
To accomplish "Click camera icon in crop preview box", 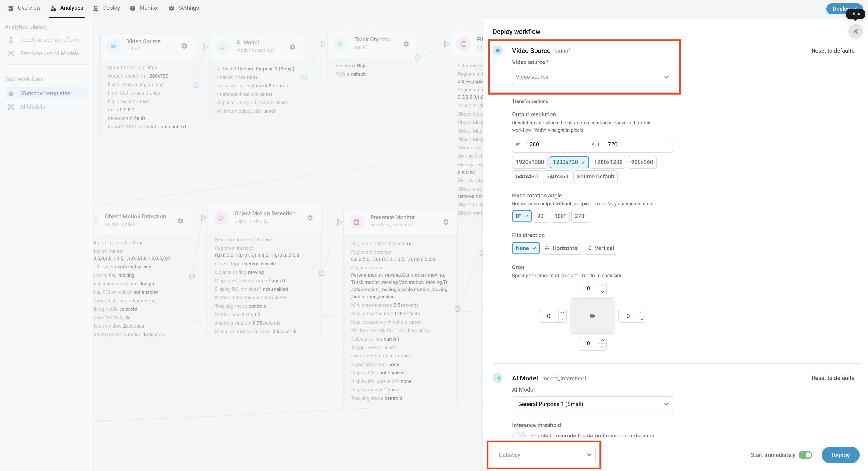I will [592, 316].
